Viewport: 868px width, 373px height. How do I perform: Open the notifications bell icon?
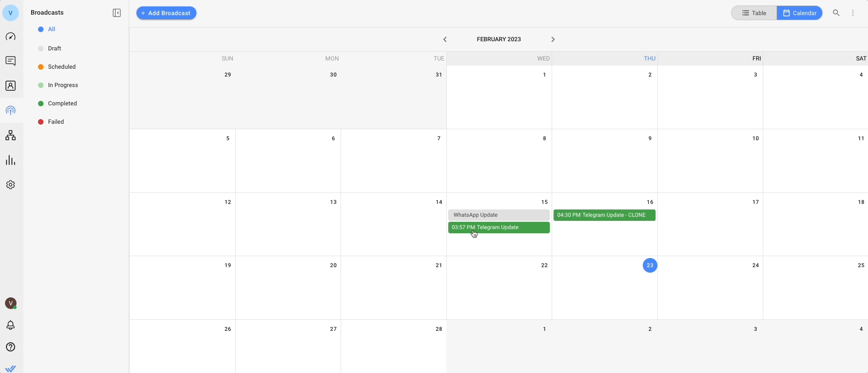point(11,325)
